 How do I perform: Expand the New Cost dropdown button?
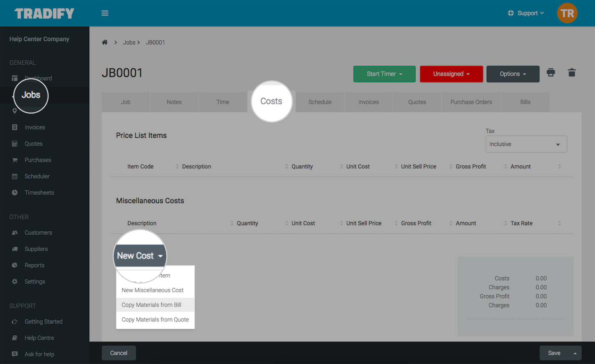click(x=140, y=256)
